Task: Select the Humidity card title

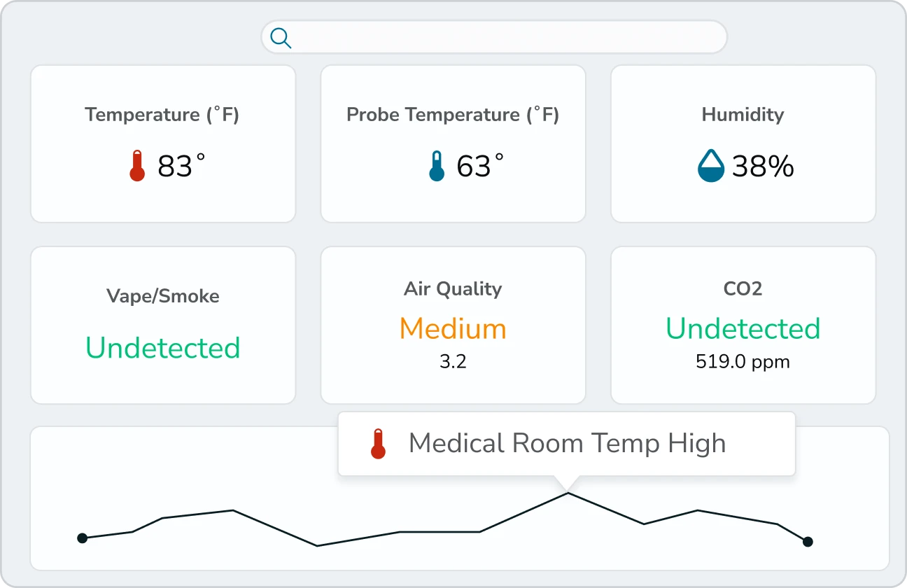Action: coord(743,115)
